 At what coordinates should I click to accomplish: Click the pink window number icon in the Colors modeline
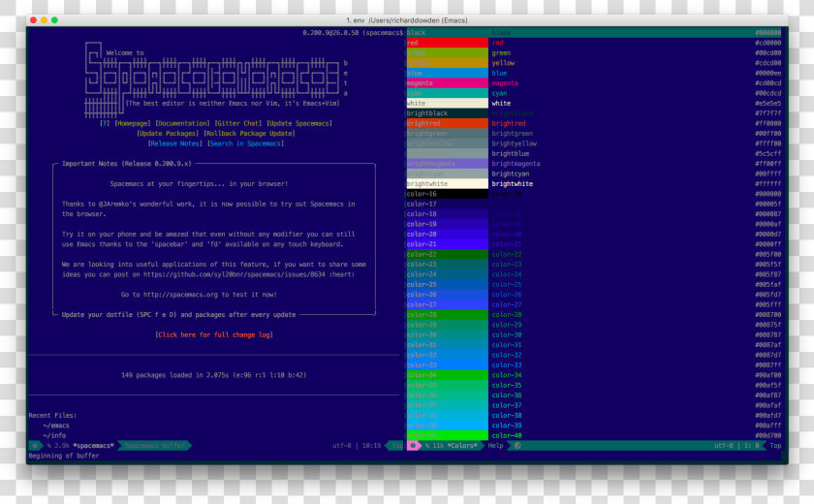413,445
